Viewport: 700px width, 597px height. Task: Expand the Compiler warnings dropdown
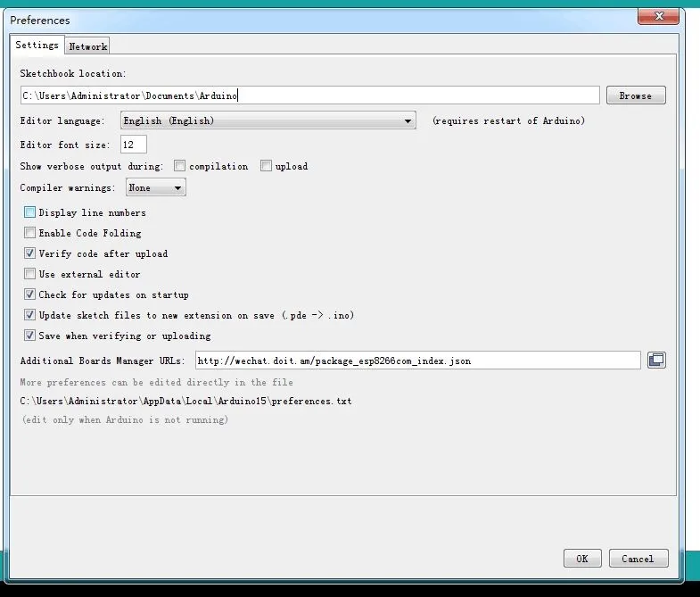[x=156, y=187]
